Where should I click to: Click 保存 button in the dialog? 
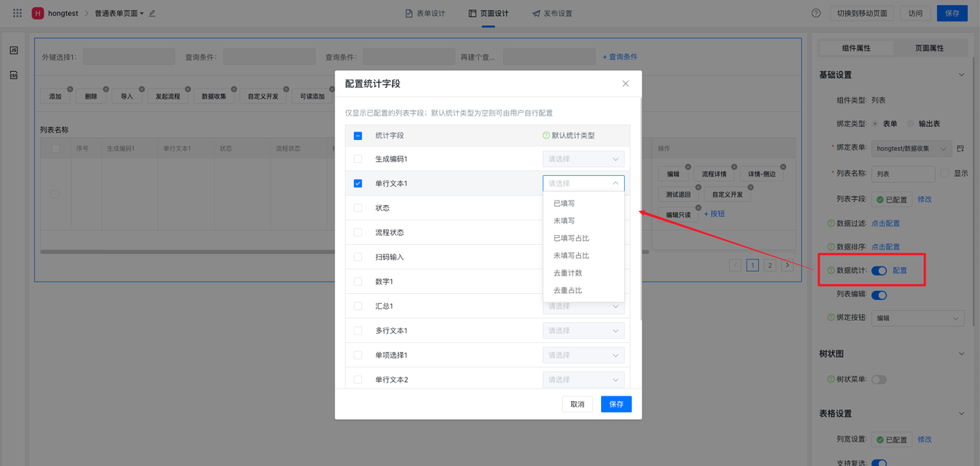tap(616, 404)
